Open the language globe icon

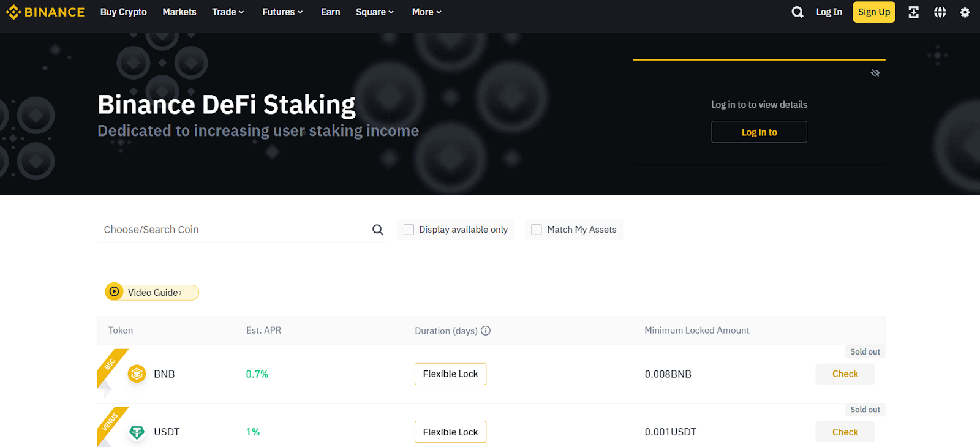(x=940, y=12)
